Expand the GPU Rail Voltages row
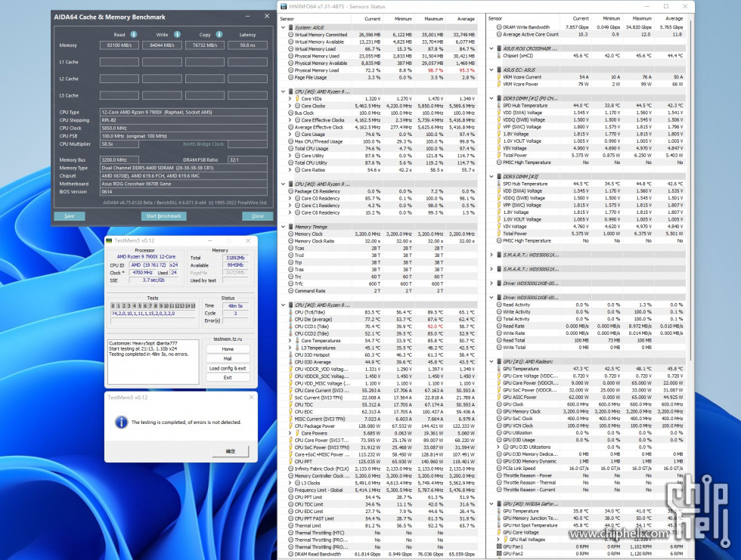Screen dimensions: 741x560 pos(498,540)
